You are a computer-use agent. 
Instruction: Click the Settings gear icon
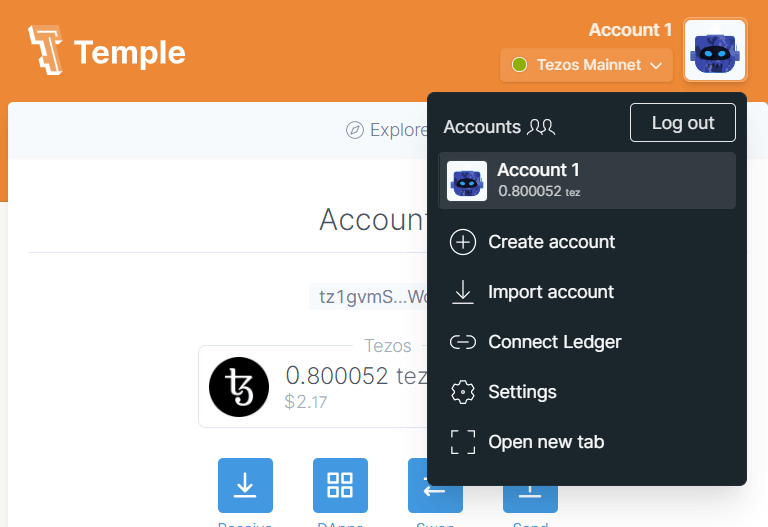pyautogui.click(x=462, y=392)
